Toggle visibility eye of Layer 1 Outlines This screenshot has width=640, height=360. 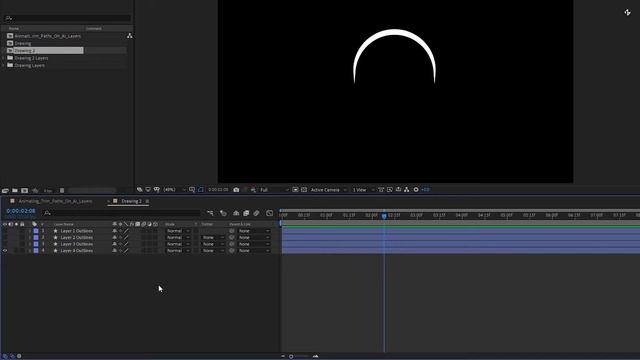(5, 231)
